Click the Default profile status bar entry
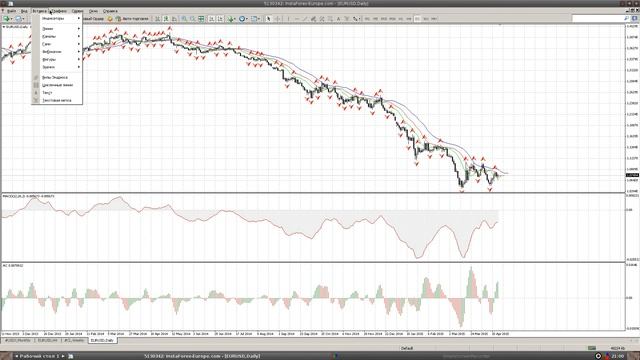This screenshot has width=640, height=360. click(407, 348)
